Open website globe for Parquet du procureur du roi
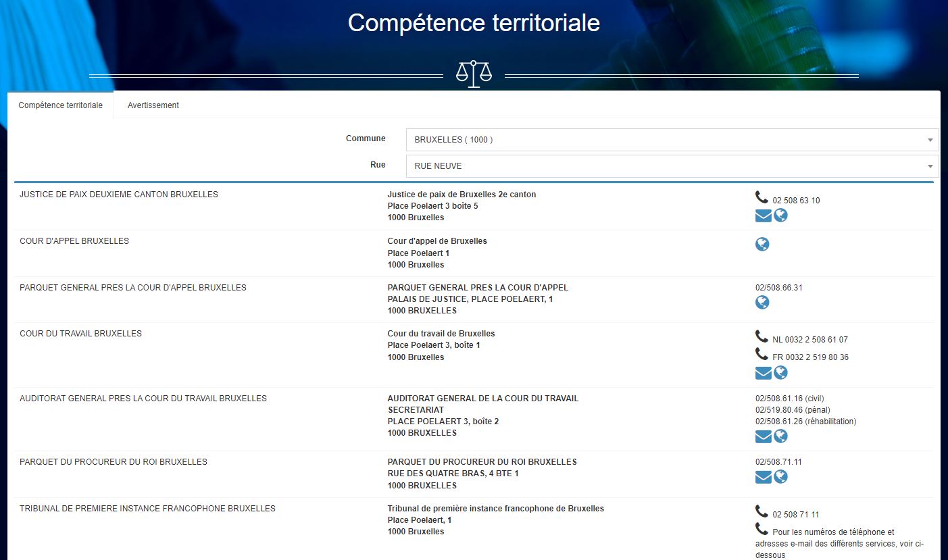 tap(781, 477)
